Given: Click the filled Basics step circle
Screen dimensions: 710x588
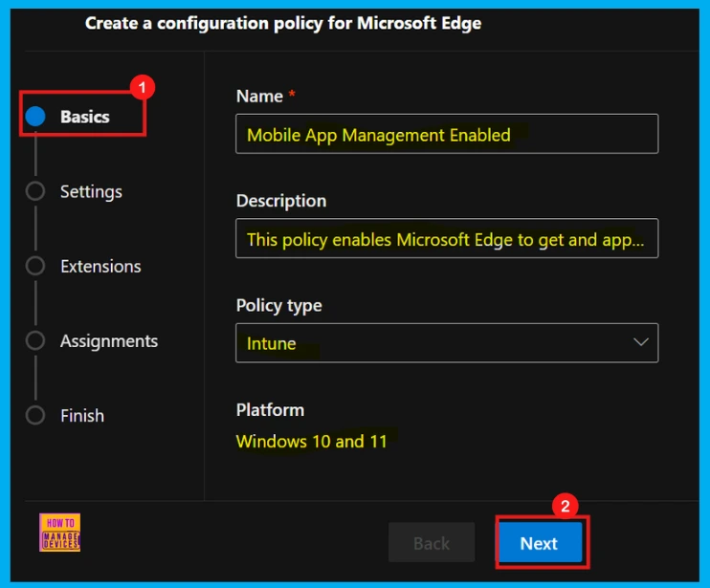Looking at the screenshot, I should [x=35, y=117].
